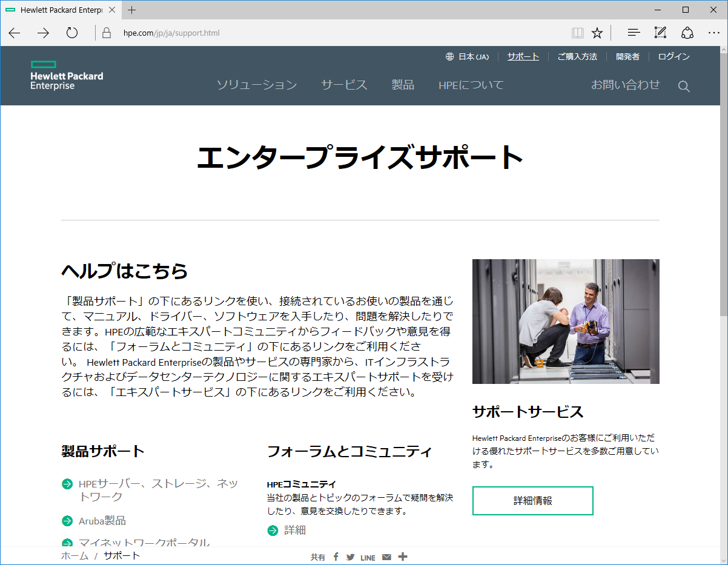The image size is (728, 565).
Task: Share the page on Facebook
Action: [336, 557]
